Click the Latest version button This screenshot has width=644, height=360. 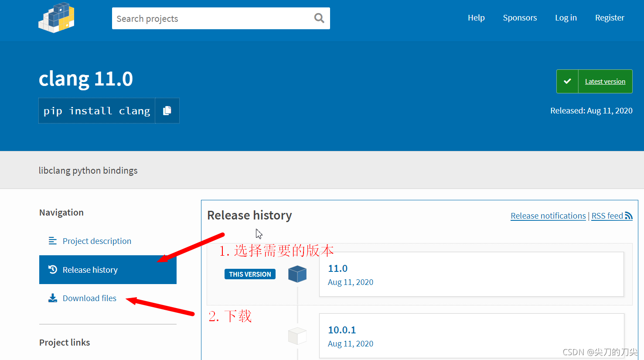point(594,81)
